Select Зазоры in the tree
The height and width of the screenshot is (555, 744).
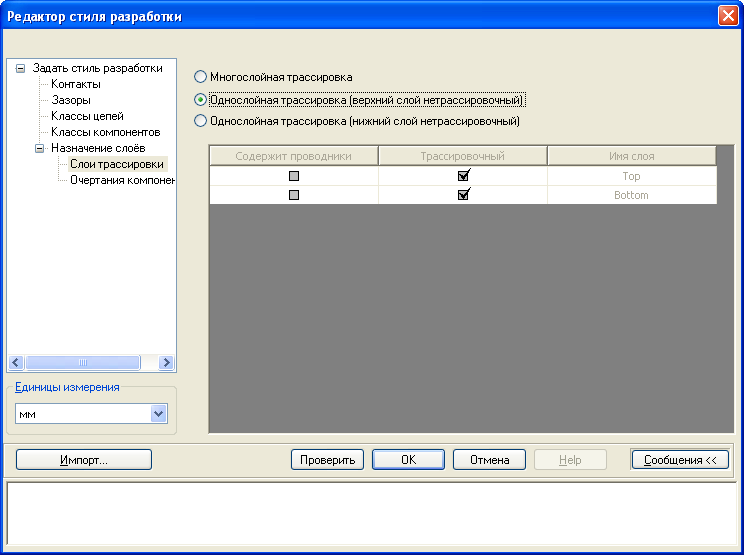[x=71, y=100]
